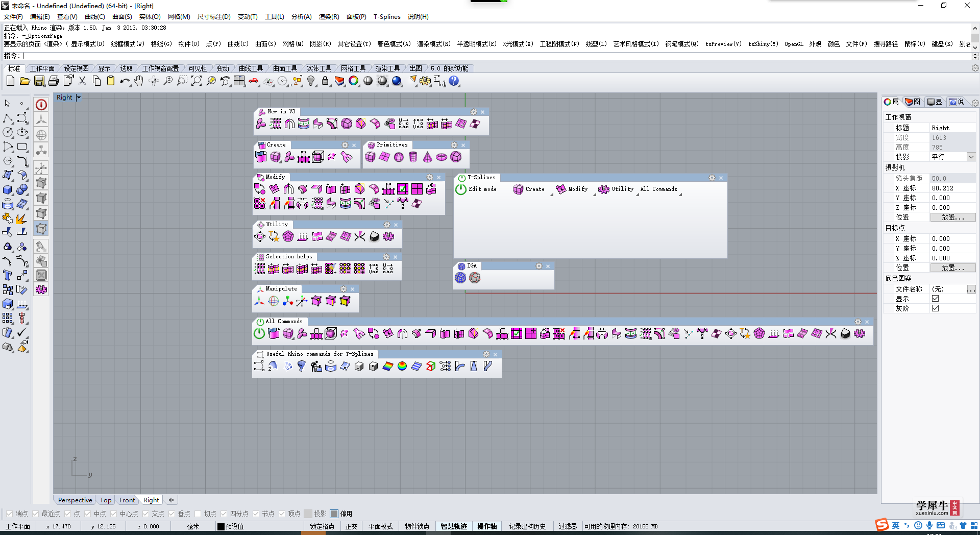Viewport: 980px width, 535px height.
Task: Click the pointer select tool in left sidebar
Action: tap(8, 103)
